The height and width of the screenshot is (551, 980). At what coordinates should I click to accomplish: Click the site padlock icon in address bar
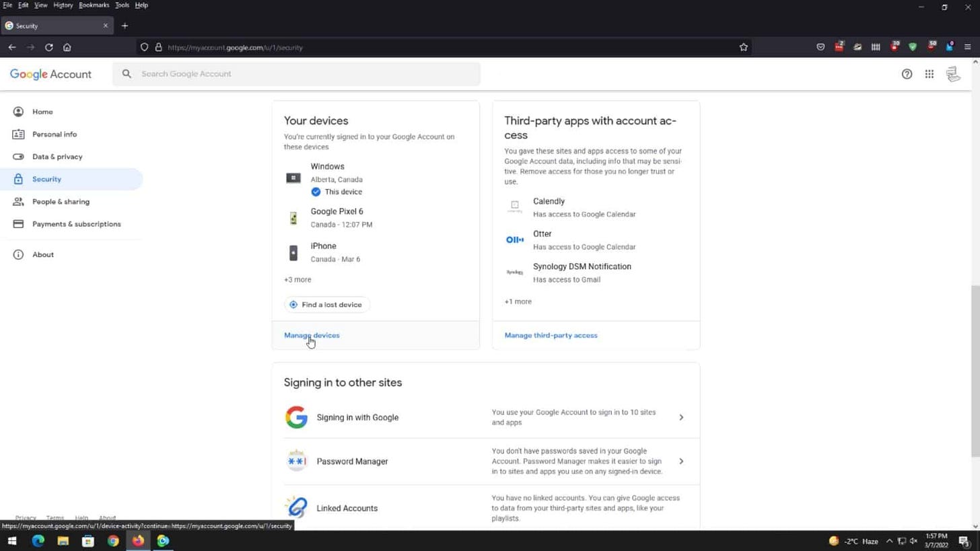159,47
